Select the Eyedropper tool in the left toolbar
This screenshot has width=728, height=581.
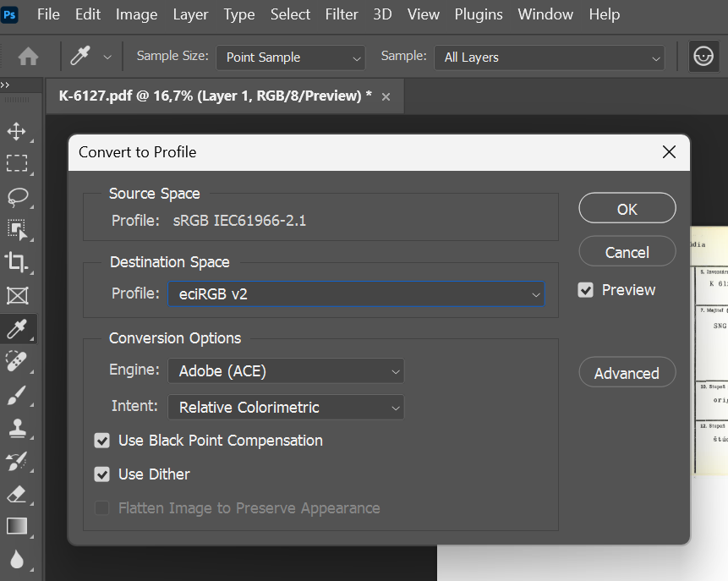pos(17,329)
